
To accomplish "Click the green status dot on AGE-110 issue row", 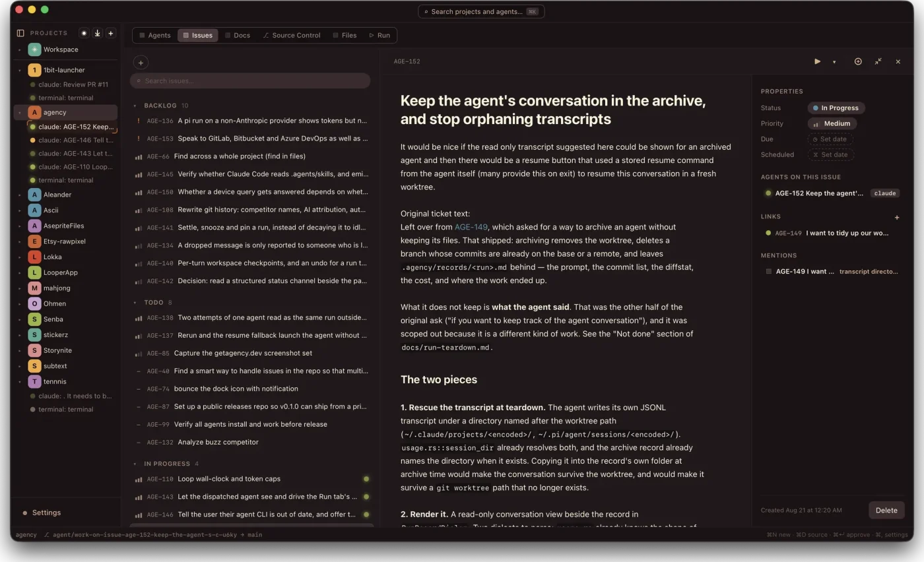I will [366, 479].
